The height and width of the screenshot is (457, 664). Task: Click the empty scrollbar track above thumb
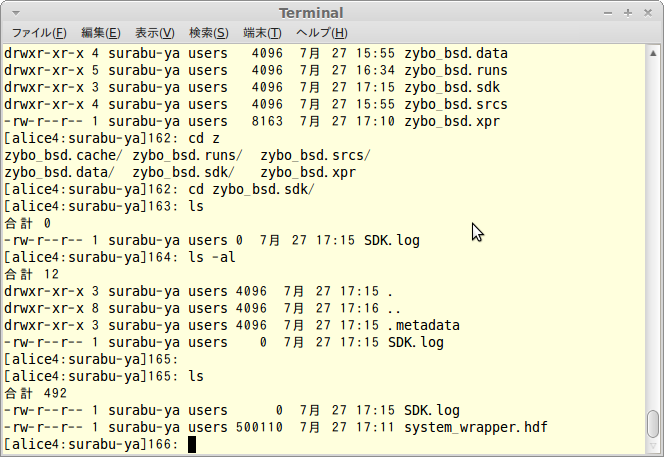click(x=653, y=233)
